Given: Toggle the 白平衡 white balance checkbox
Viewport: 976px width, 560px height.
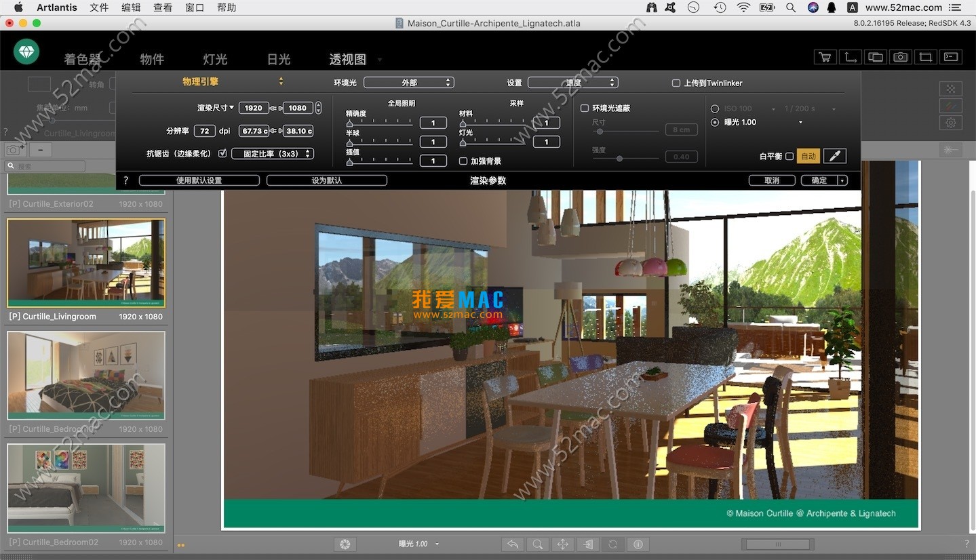Looking at the screenshot, I should (789, 156).
